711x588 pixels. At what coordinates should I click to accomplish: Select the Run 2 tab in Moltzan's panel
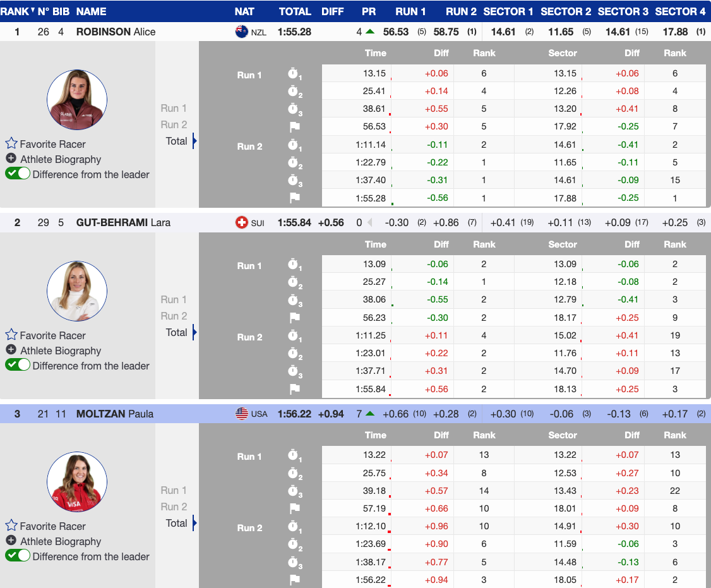click(174, 507)
